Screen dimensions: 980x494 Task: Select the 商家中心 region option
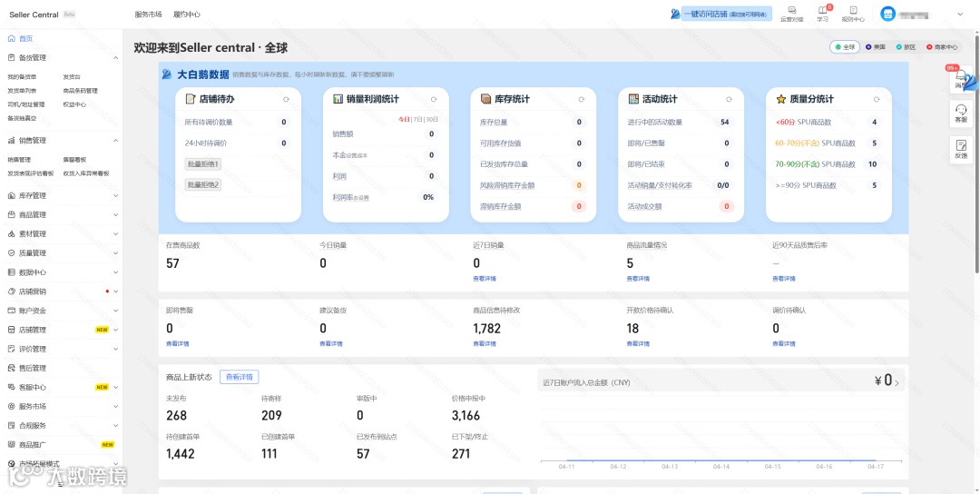click(942, 47)
